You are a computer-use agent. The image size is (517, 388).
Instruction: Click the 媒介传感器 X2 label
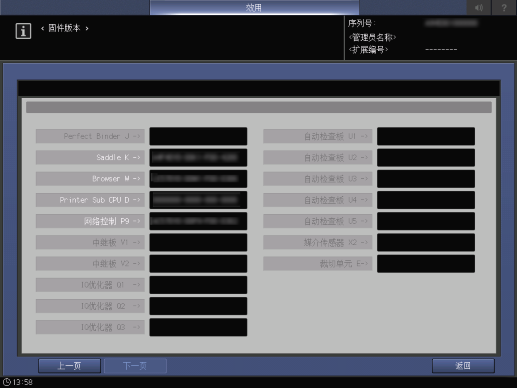coord(318,242)
